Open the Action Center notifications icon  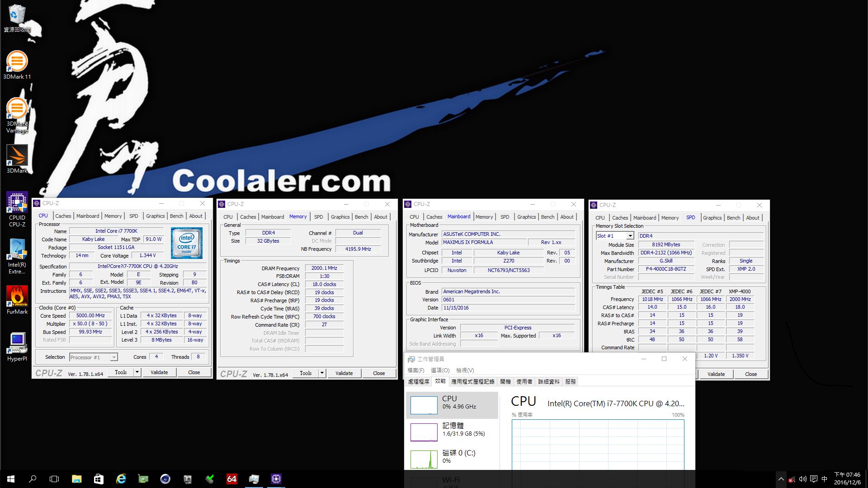(x=814, y=479)
